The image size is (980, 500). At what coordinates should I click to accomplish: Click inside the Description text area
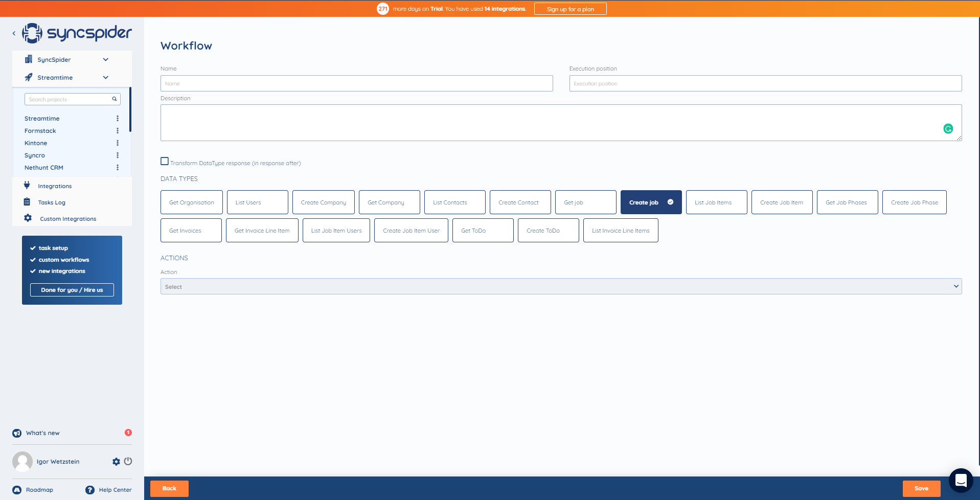pyautogui.click(x=561, y=123)
